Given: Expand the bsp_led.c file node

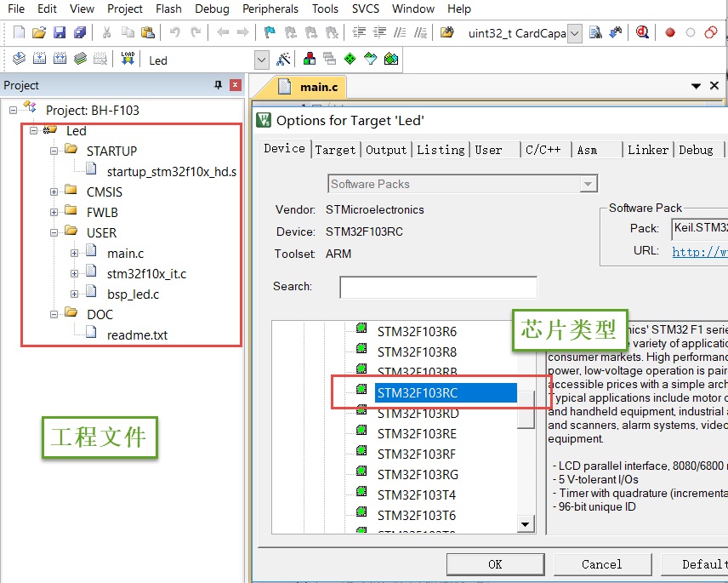Looking at the screenshot, I should pos(74,294).
